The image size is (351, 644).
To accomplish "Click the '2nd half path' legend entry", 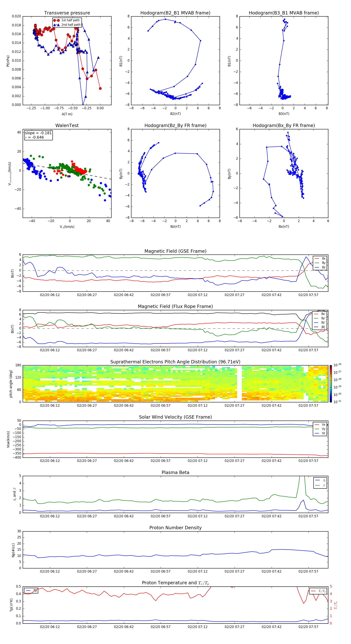I will (67, 25).
